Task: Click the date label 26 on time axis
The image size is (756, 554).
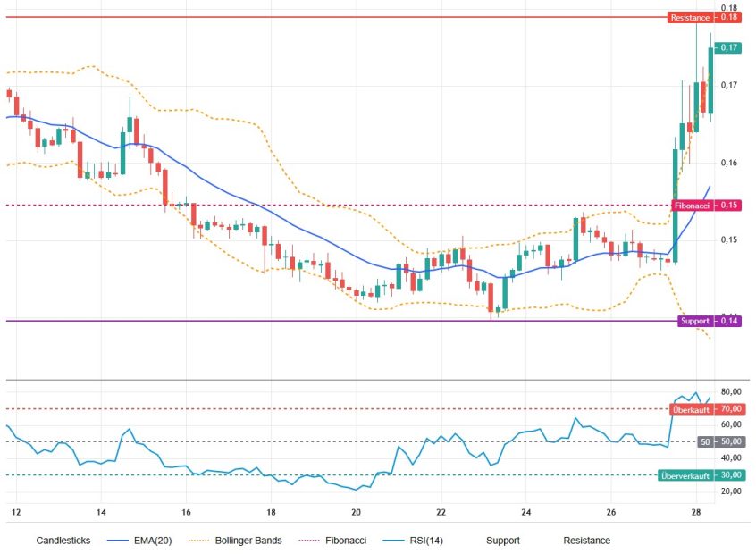Action: (611, 512)
